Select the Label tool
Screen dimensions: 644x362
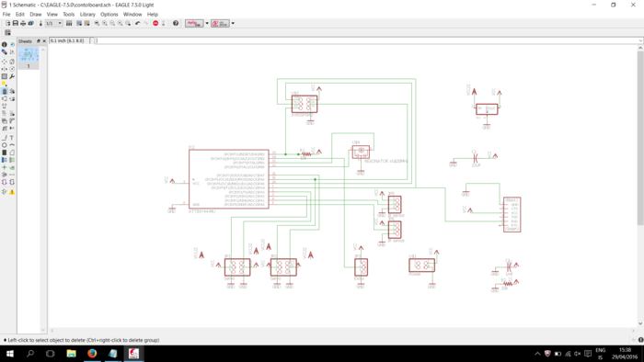12,167
